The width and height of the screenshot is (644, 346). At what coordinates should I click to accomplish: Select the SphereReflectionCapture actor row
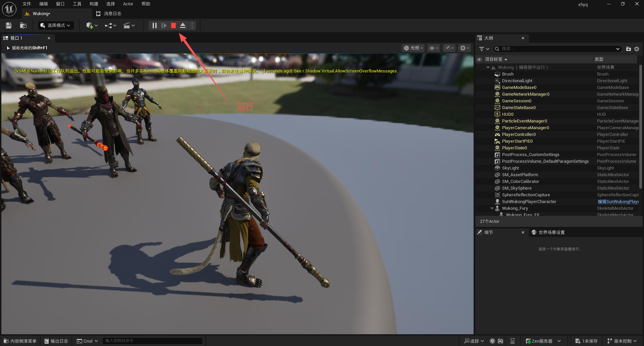(x=557, y=195)
